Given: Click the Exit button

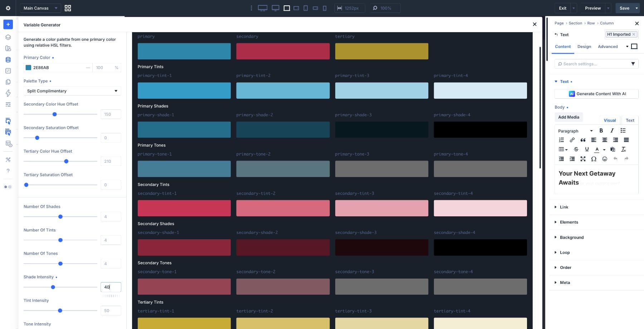Looking at the screenshot, I should (563, 8).
